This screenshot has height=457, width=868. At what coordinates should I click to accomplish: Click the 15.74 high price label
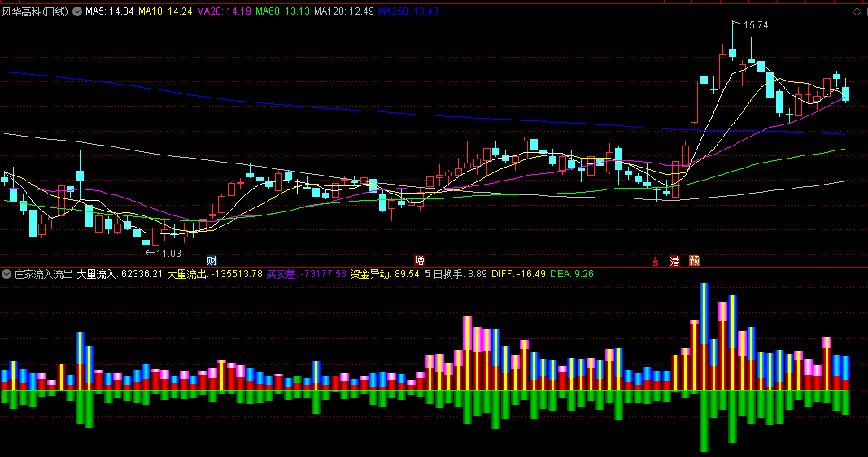point(756,25)
